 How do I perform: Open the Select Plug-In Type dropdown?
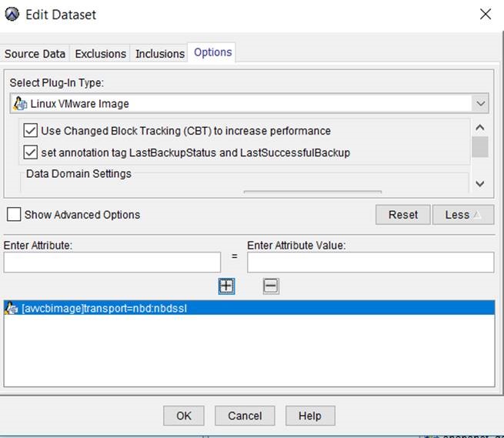point(480,103)
